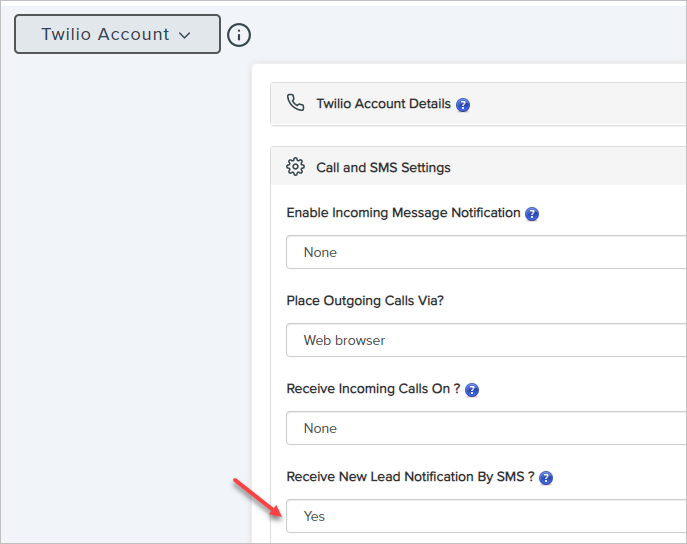Open help for Enable Incoming Message Notification

[532, 214]
